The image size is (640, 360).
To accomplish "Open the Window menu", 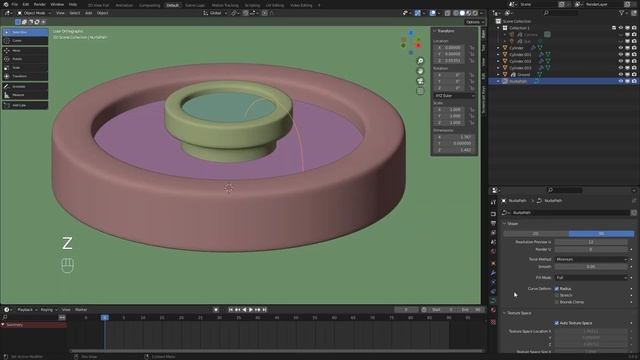I will point(57,4).
